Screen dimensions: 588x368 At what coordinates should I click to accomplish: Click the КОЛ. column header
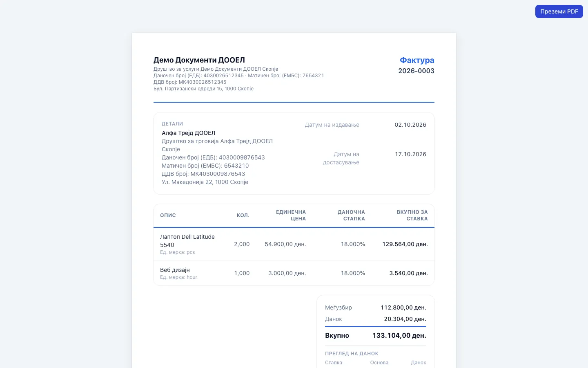click(x=243, y=215)
